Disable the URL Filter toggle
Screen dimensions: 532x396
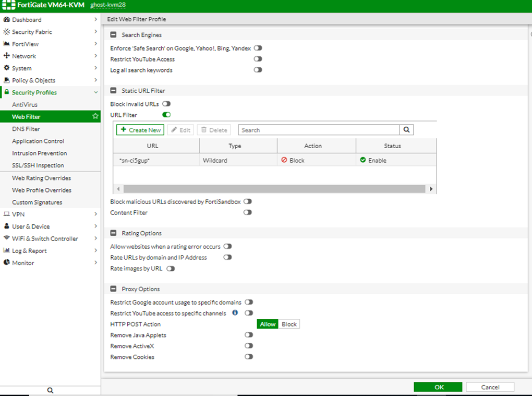tap(166, 115)
